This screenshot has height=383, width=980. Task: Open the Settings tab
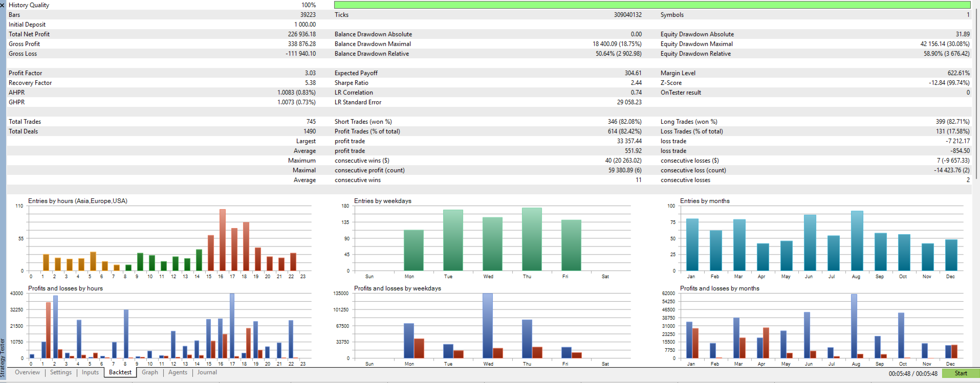click(x=61, y=372)
